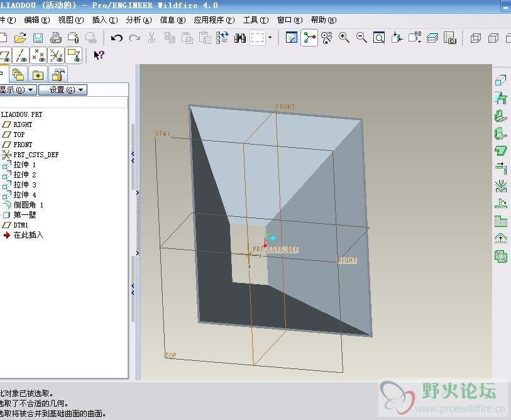Image resolution: width=511 pixels, height=420 pixels.
Task: Switch to wireframe display style
Action: [476, 38]
